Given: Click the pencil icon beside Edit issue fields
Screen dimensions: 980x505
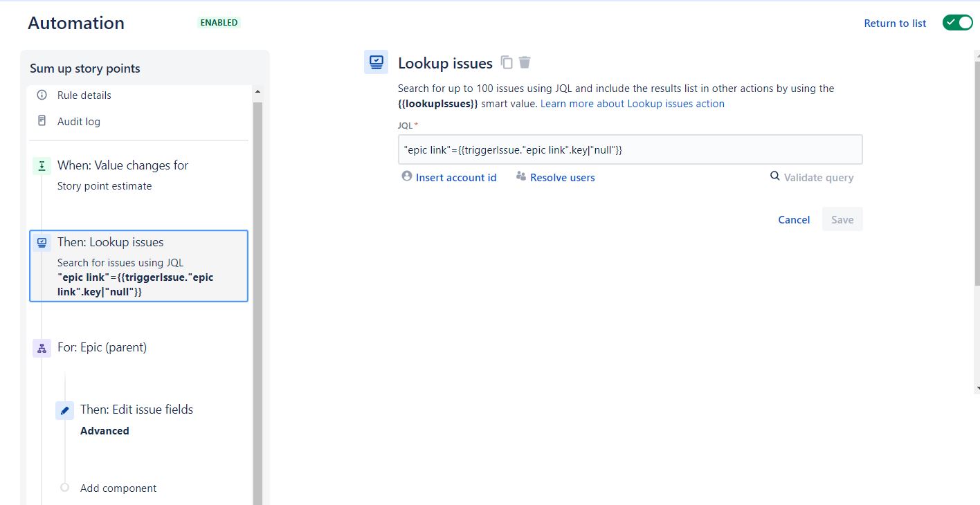Looking at the screenshot, I should pos(65,410).
